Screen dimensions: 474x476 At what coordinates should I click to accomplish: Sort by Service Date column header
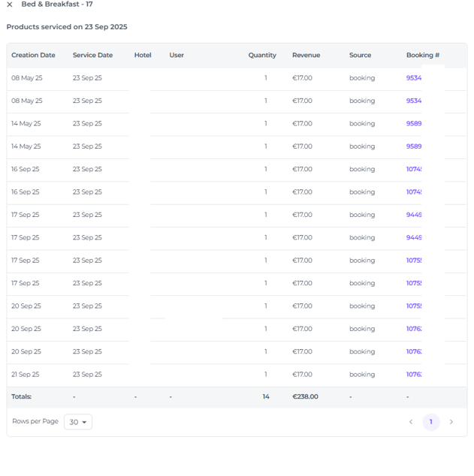click(x=92, y=56)
